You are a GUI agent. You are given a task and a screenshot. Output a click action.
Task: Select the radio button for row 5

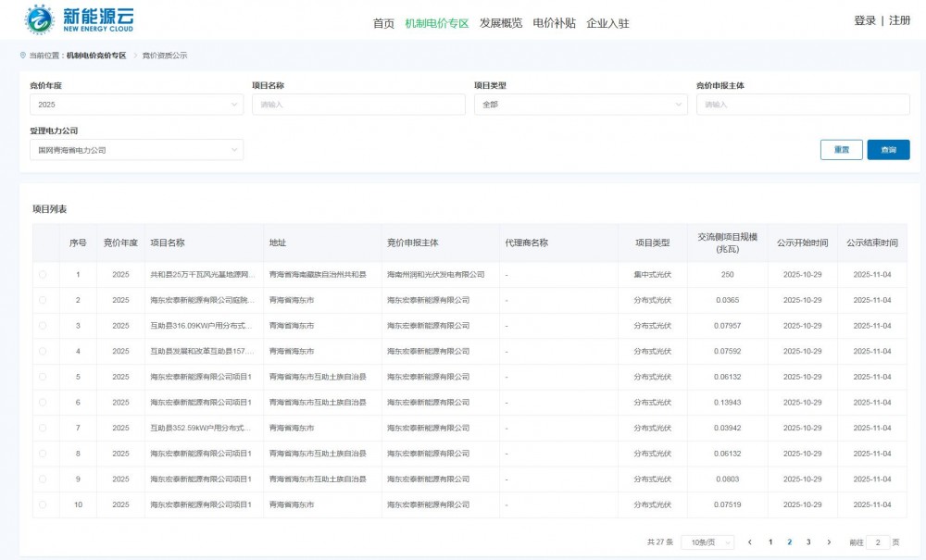tap(43, 377)
